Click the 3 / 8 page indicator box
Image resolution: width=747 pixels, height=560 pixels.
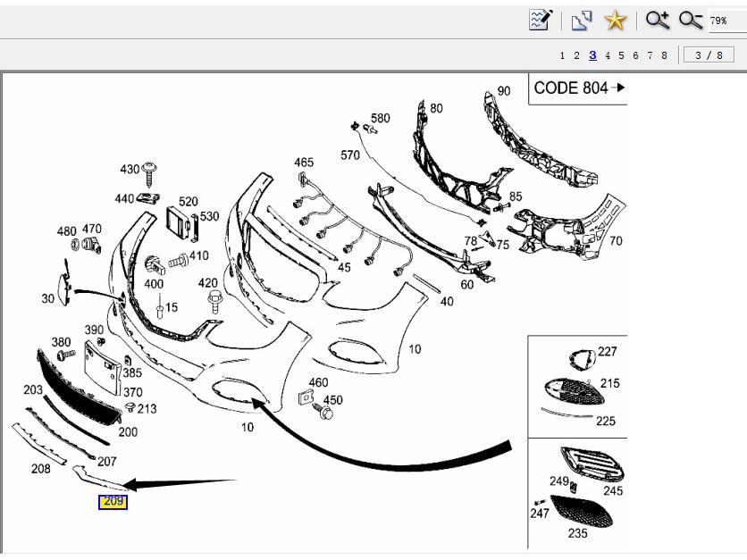[x=708, y=55]
